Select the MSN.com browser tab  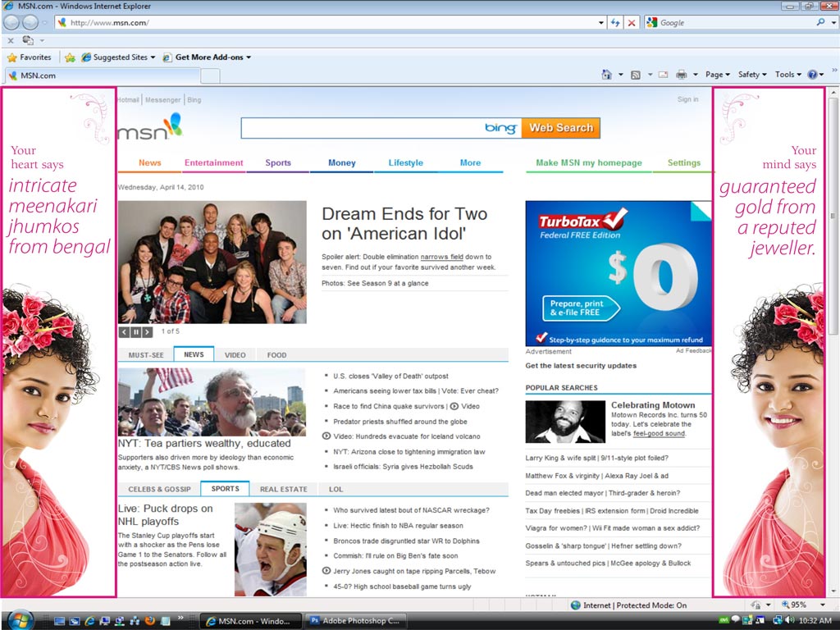pyautogui.click(x=103, y=75)
